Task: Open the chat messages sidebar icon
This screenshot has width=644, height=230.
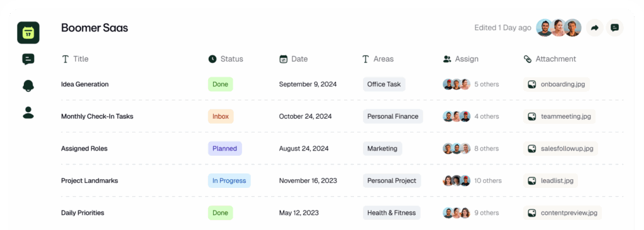Action: click(x=28, y=59)
